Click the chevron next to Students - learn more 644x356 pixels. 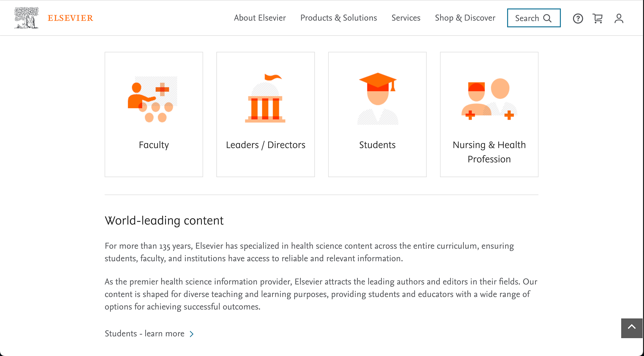(x=192, y=334)
